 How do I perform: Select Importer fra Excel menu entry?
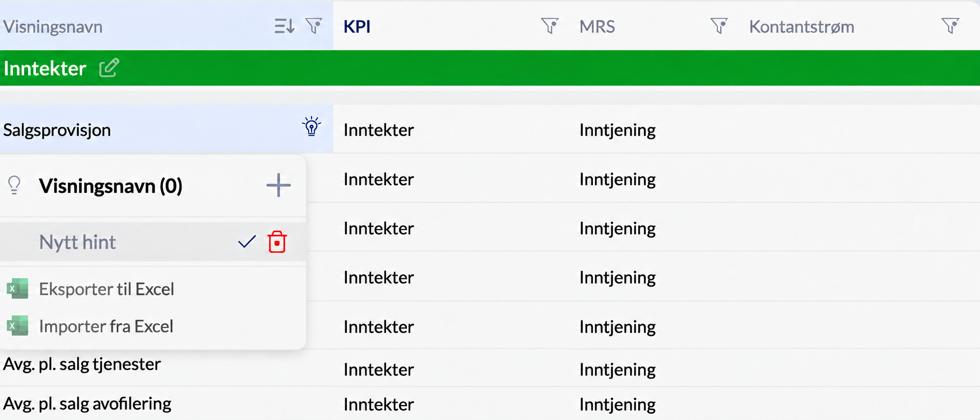(106, 326)
